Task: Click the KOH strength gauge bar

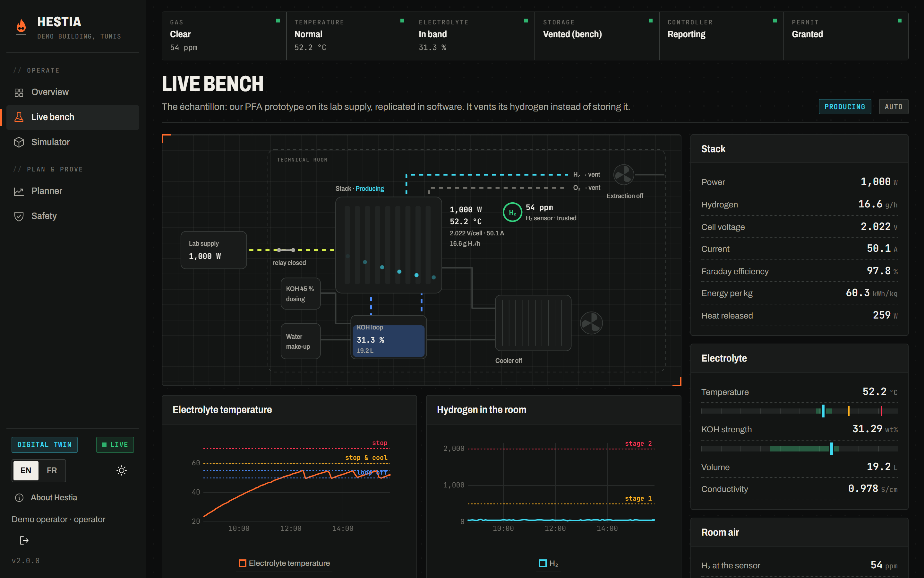Action: pyautogui.click(x=799, y=449)
